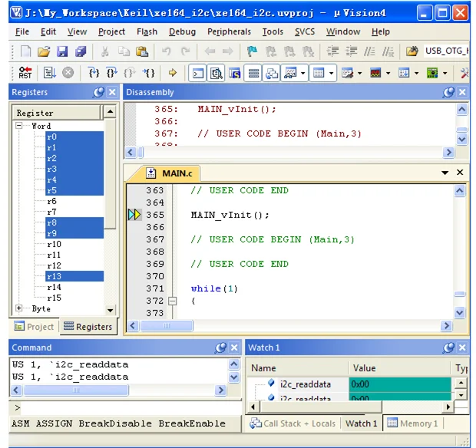The image size is (476, 448).
Task: Click the MAIN.c horizontal scrollbar thumb
Action: pos(167,326)
